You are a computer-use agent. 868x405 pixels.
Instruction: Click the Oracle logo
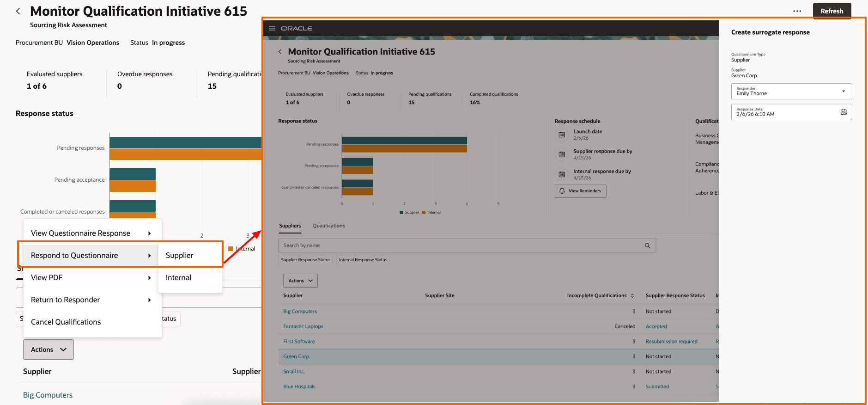(297, 28)
